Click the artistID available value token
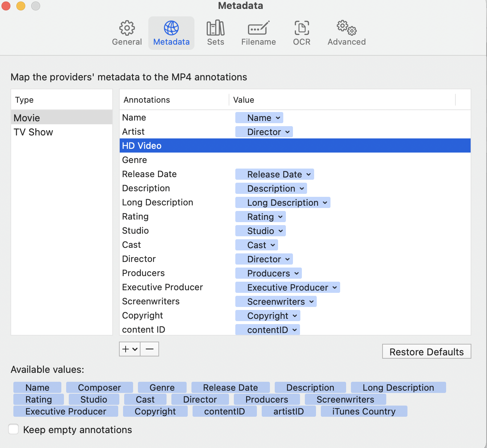This screenshot has width=487, height=448. pos(288,411)
